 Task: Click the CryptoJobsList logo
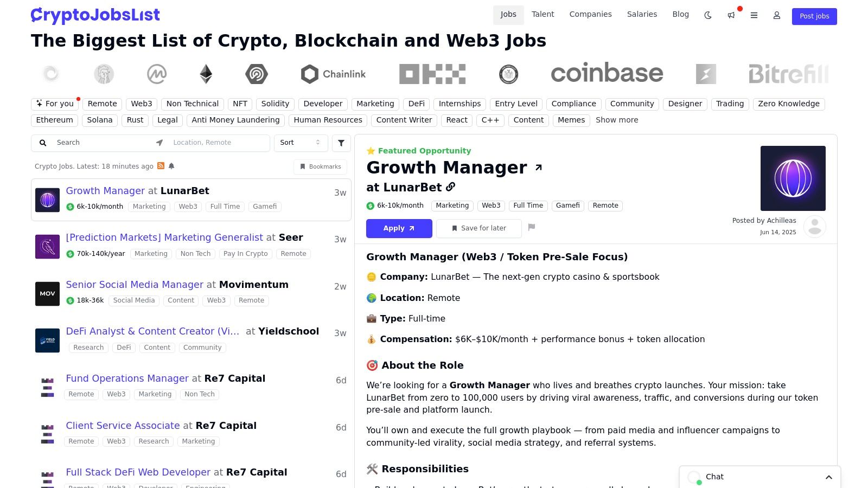pos(95,15)
